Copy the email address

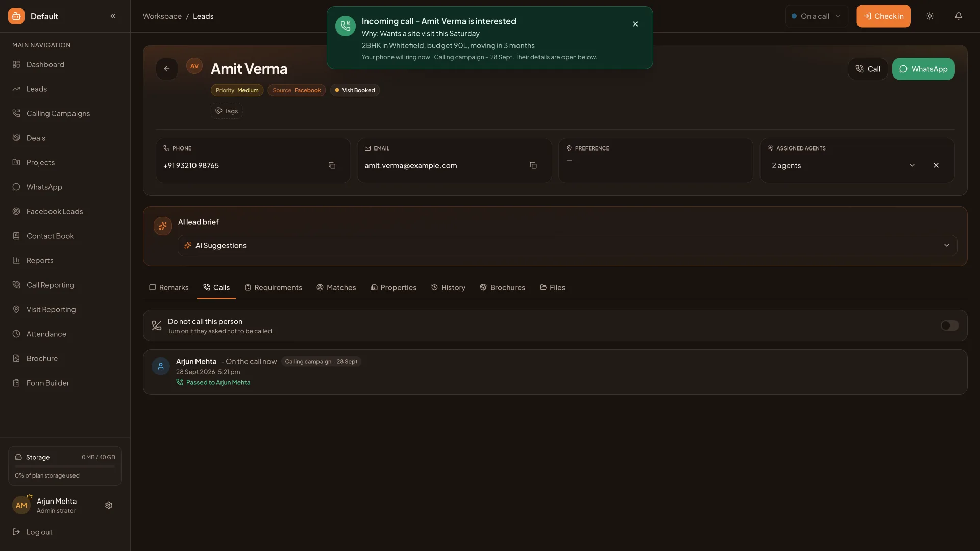tap(533, 165)
